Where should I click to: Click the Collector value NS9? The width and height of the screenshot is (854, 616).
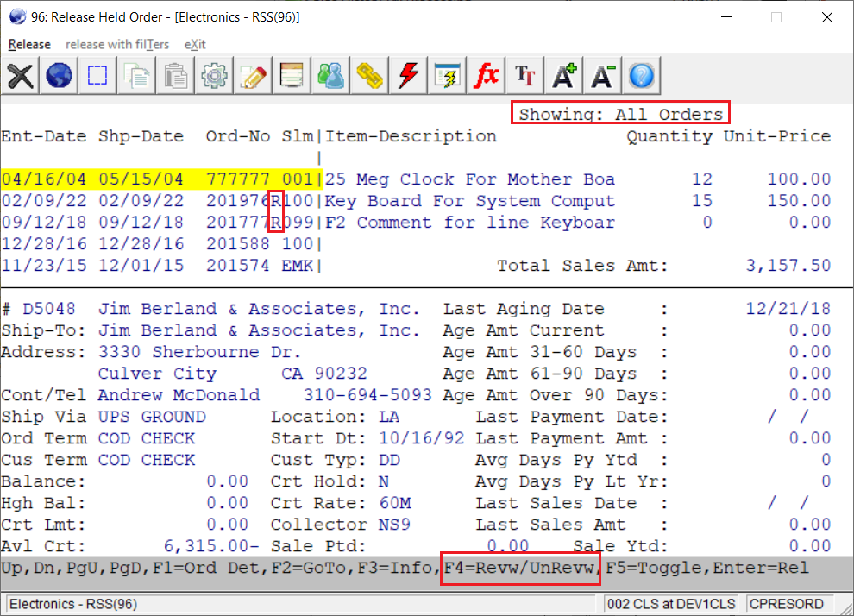point(395,525)
